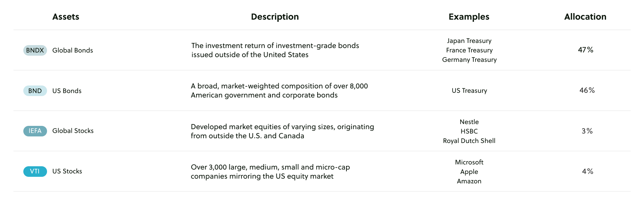Open the US Stocks asset name
644x203 pixels.
click(x=67, y=171)
